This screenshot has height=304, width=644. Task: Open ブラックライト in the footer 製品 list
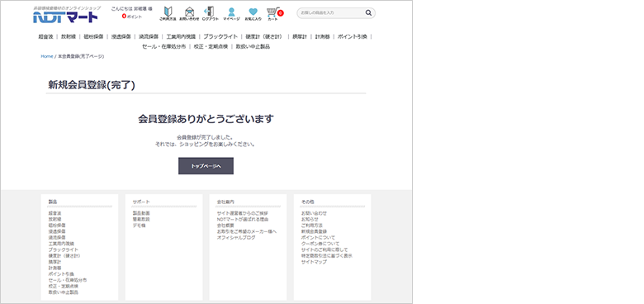(x=64, y=249)
